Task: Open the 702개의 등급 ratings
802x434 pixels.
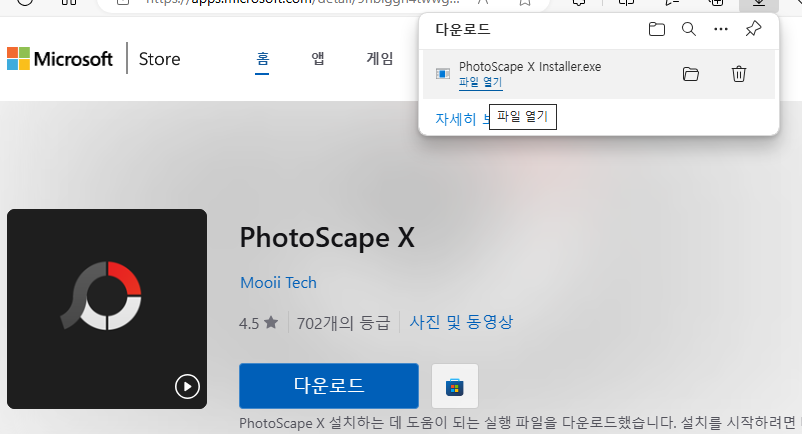Action: 343,323
